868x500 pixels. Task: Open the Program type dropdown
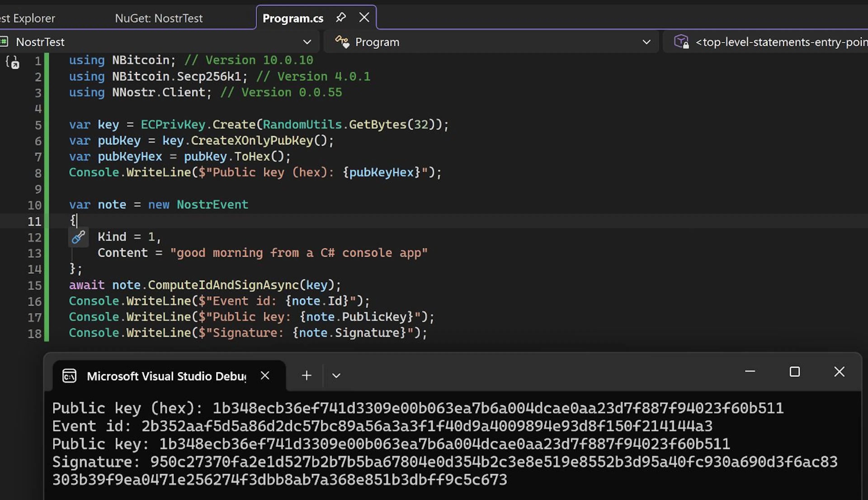646,42
